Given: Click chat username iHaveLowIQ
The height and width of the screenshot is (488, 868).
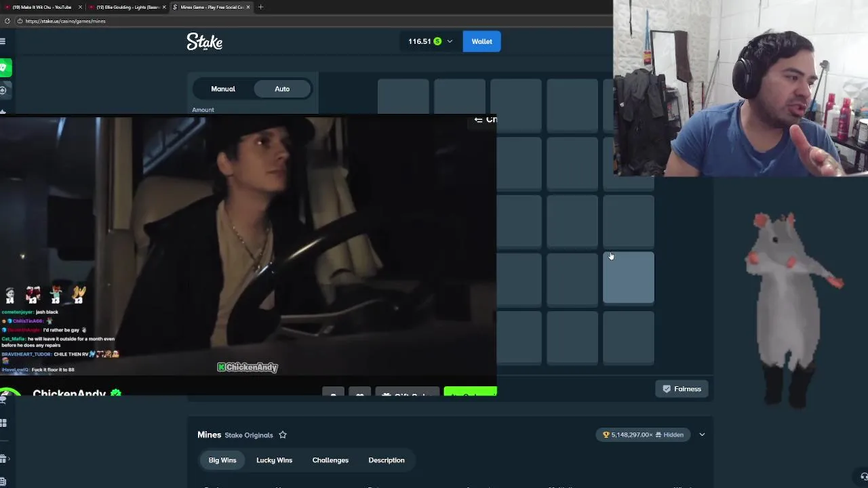Looking at the screenshot, I should 15,369.
